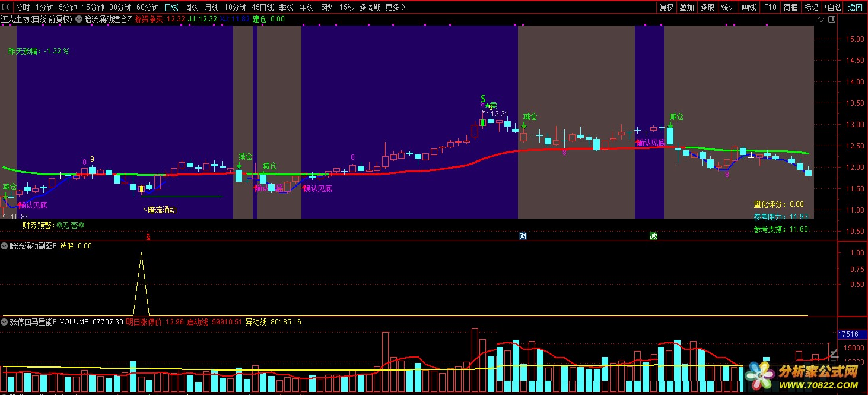Select the 5秒 period
The width and height of the screenshot is (868, 395).
pos(326,7)
